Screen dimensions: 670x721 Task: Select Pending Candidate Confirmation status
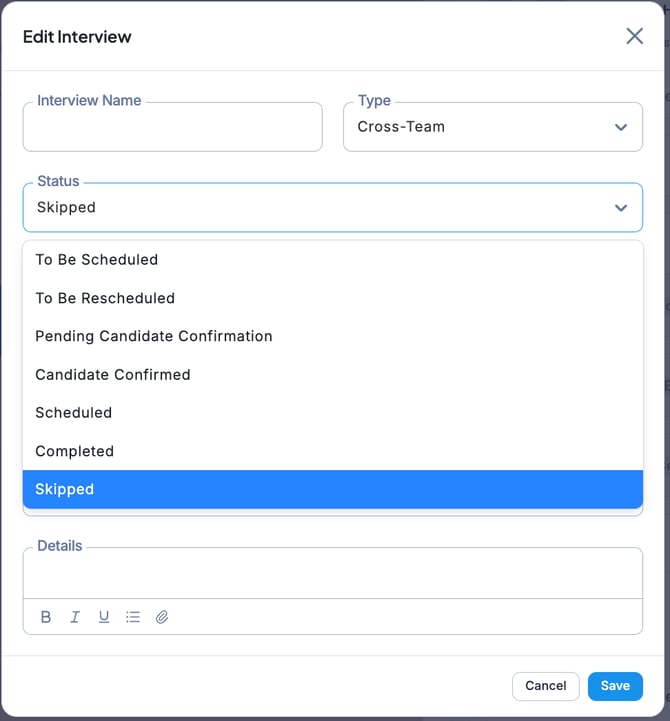pos(154,336)
